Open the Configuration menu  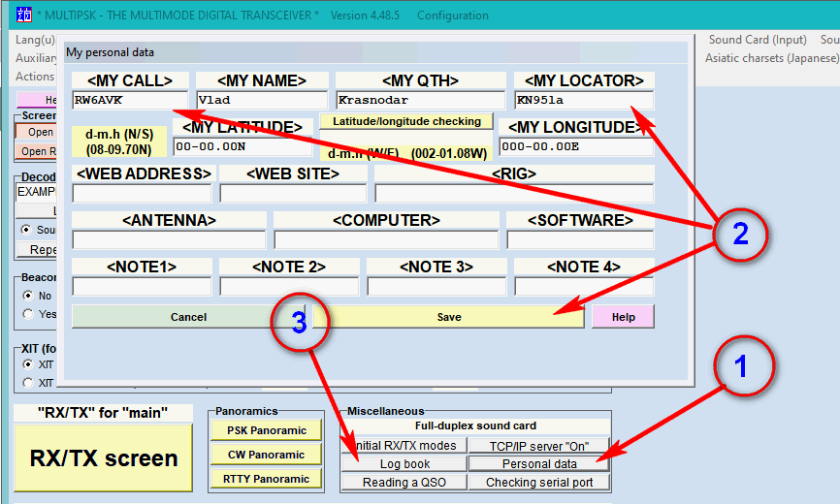(453, 16)
